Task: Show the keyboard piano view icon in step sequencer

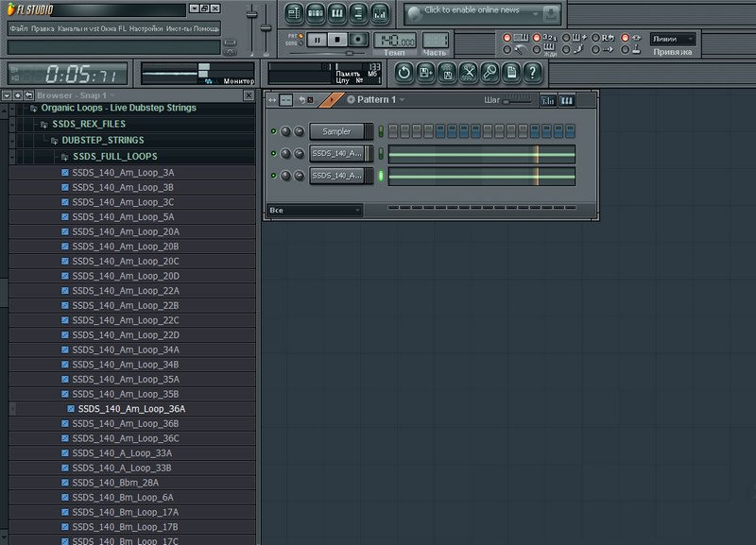Action: [x=567, y=99]
